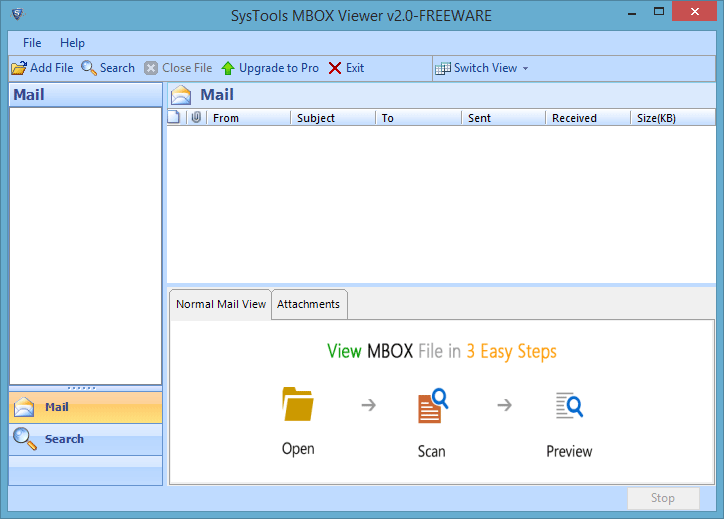Switch to the Normal Mail View tab
The width and height of the screenshot is (724, 519).
pos(221,304)
